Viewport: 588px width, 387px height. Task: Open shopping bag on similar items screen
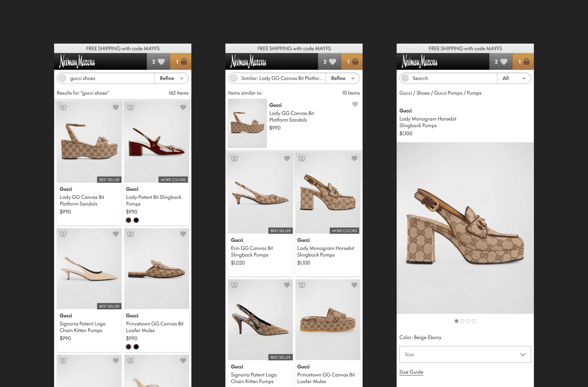tap(352, 62)
